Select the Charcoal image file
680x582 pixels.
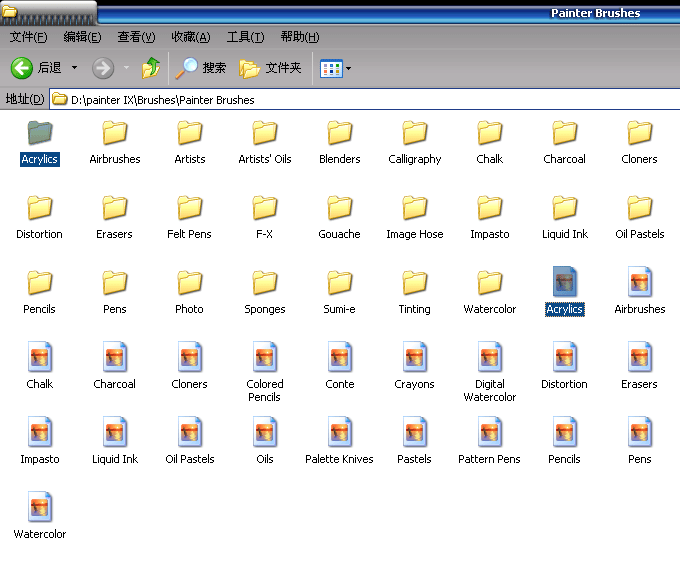coord(114,366)
